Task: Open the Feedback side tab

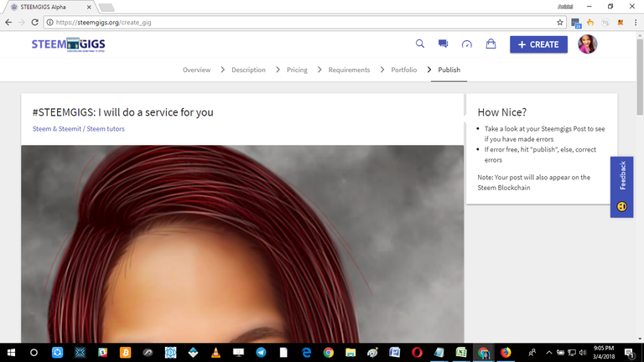Action: 622,187
